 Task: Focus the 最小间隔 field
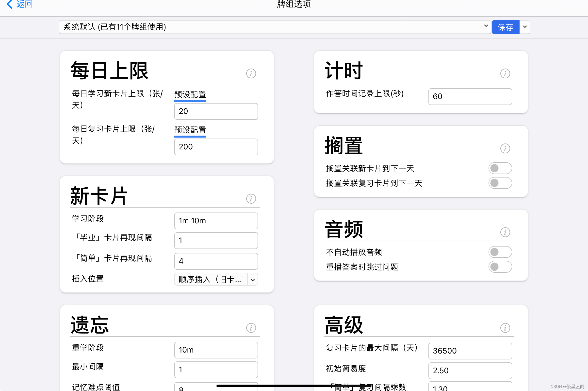click(x=216, y=370)
